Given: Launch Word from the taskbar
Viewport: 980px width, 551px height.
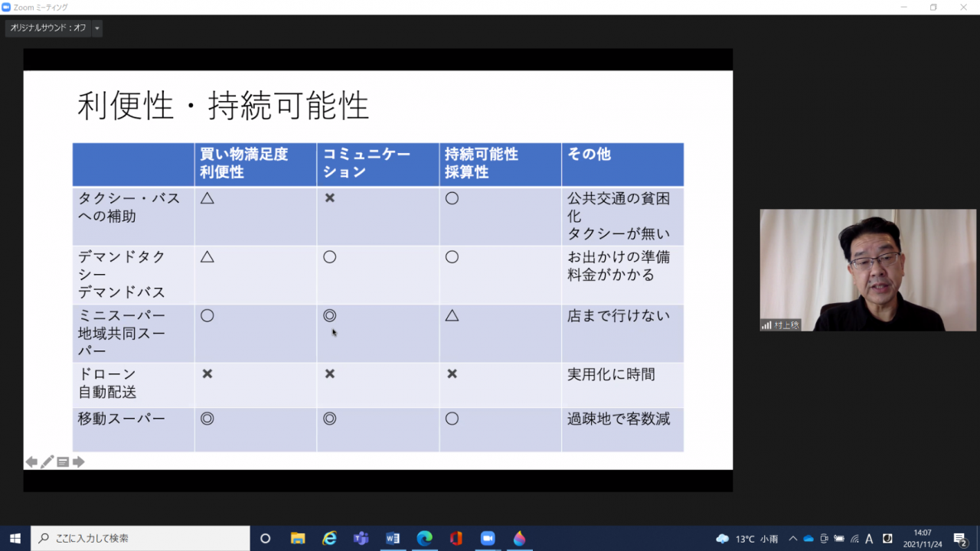Looking at the screenshot, I should point(393,538).
